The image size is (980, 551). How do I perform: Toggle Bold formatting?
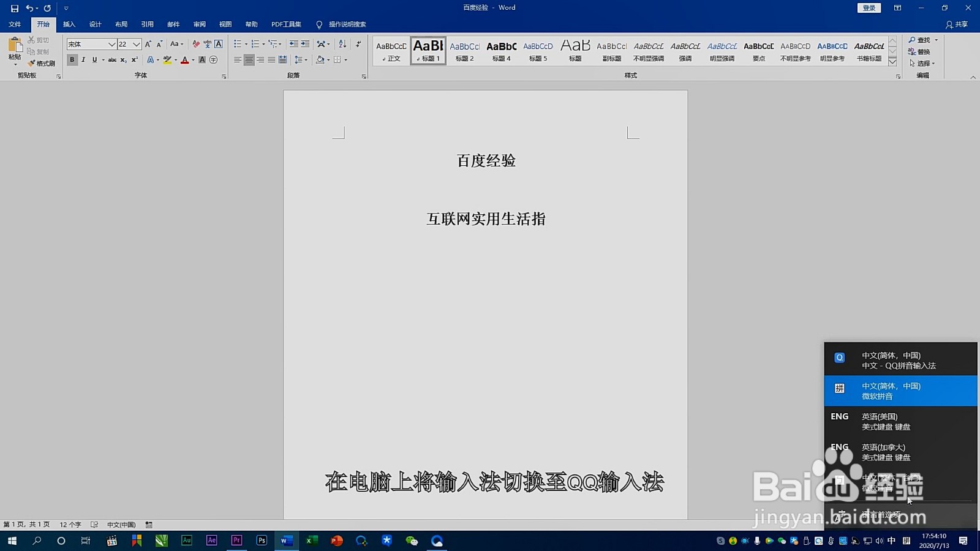click(x=72, y=60)
